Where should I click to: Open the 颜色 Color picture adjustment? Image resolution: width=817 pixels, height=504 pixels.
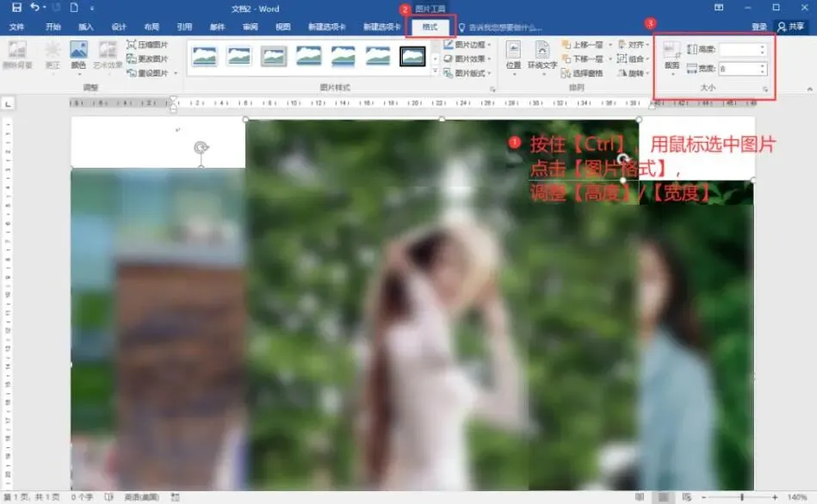click(78, 55)
